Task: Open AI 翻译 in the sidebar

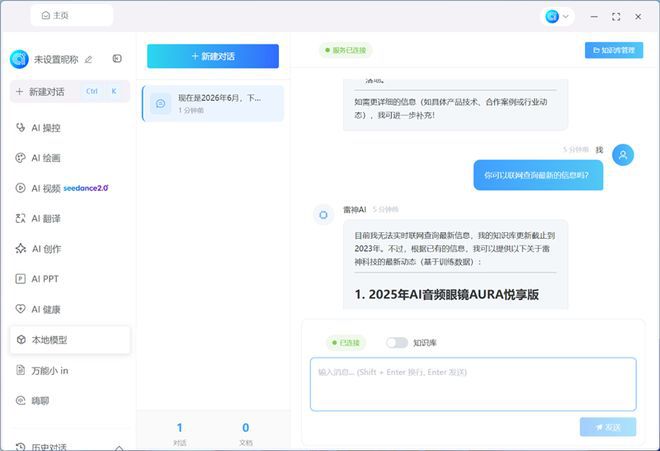Action: click(70, 219)
